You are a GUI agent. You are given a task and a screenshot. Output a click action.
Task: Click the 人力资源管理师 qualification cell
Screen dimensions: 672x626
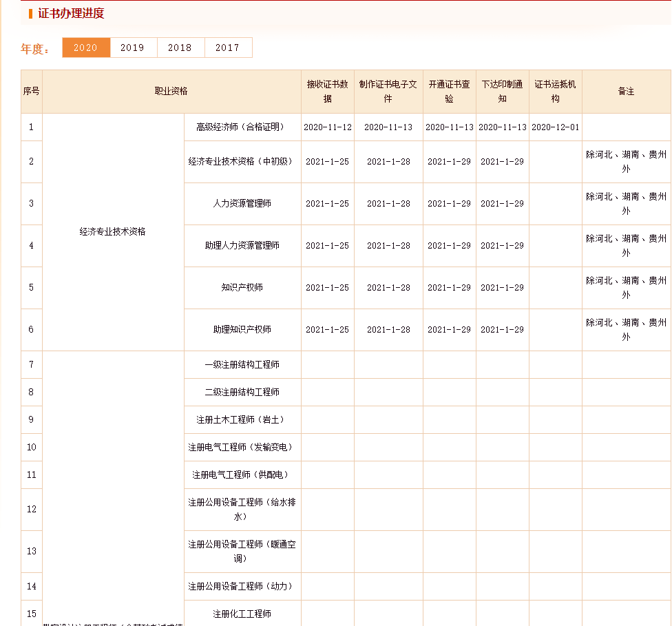[x=242, y=204]
